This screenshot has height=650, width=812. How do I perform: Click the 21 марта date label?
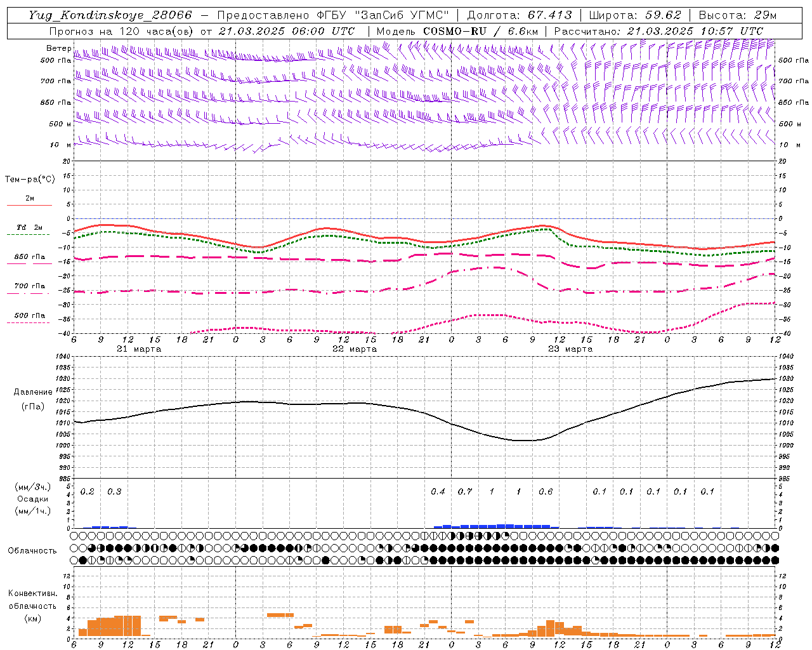[x=139, y=349]
